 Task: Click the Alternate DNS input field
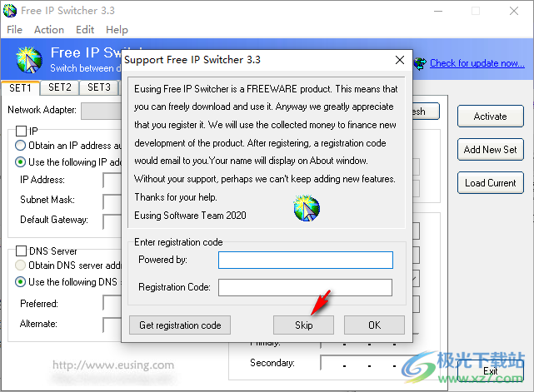point(112,325)
